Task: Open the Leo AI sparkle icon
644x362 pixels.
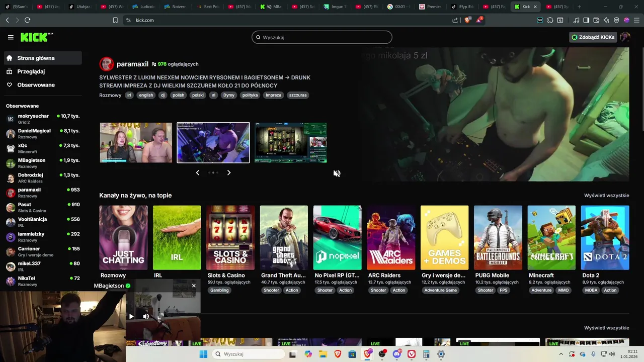Action: pos(606,20)
